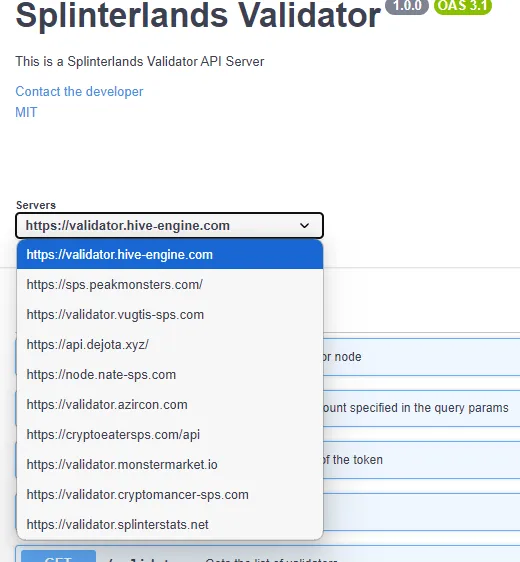Expand endpoint 'specified in the query params'
The width and height of the screenshot is (520, 562).
point(421,408)
